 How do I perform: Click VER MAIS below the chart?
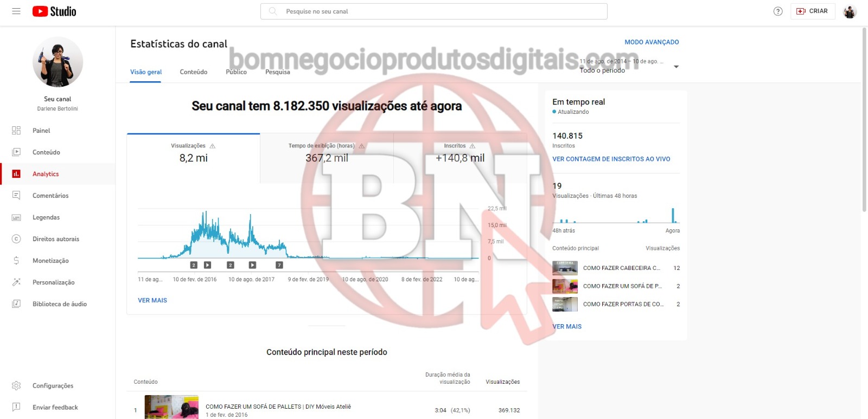152,300
